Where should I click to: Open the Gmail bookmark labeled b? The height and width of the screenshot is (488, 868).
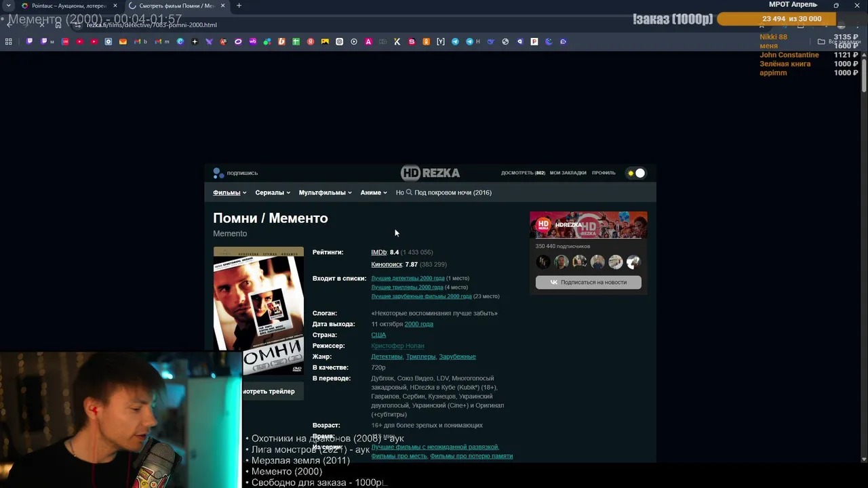tap(140, 41)
